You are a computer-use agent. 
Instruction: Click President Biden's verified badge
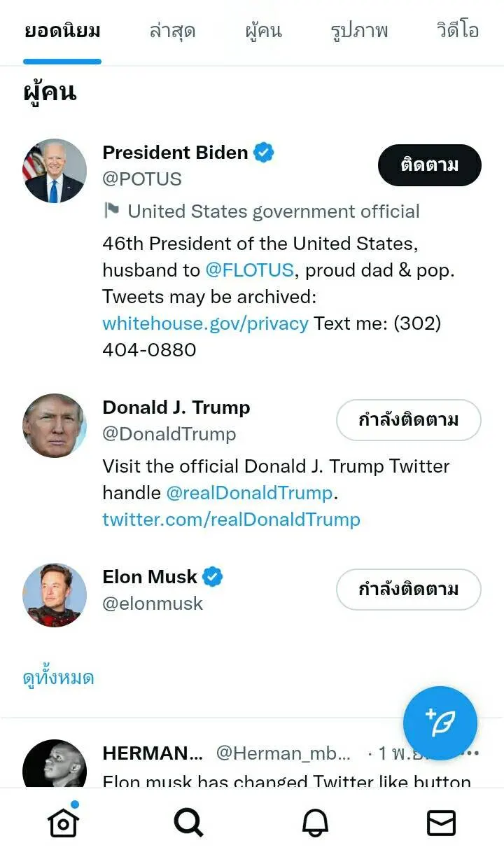(263, 153)
